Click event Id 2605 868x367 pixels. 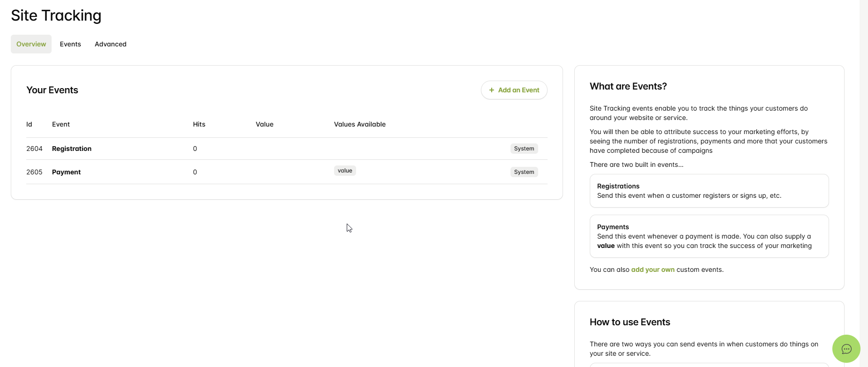click(34, 172)
